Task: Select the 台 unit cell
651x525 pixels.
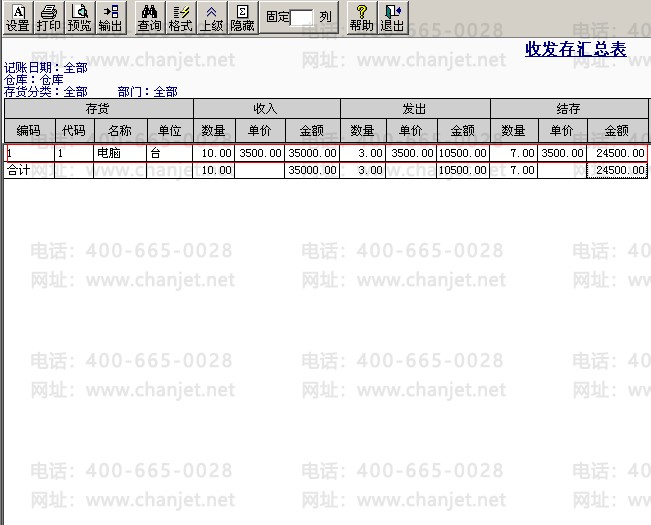Action: tap(169, 153)
